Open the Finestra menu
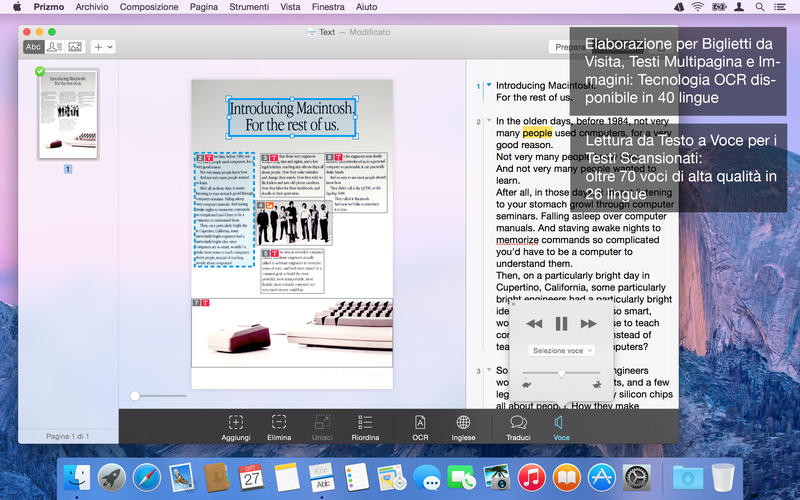The image size is (800, 500). pos(328,7)
